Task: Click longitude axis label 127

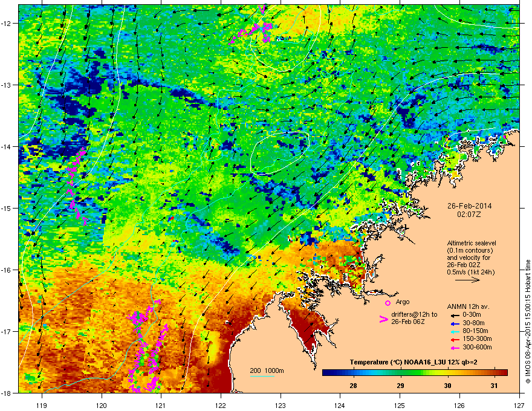Action: (519, 405)
